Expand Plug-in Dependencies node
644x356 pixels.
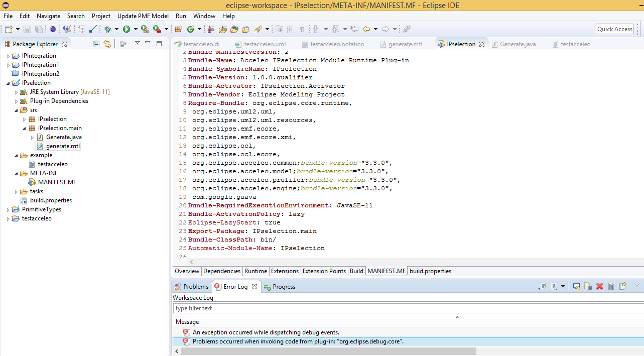(x=16, y=101)
